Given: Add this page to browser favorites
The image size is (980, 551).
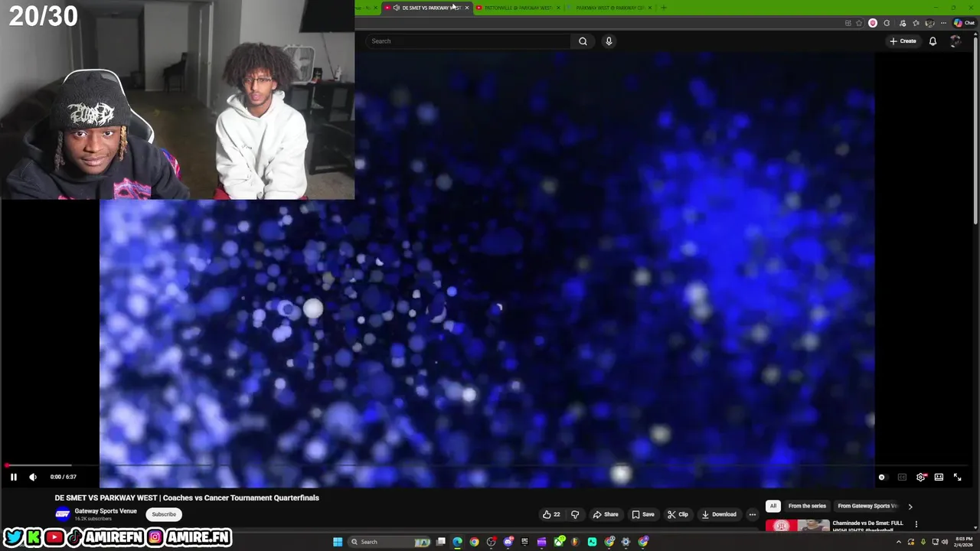Looking at the screenshot, I should 859,23.
